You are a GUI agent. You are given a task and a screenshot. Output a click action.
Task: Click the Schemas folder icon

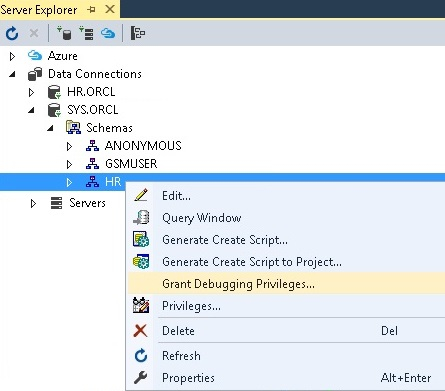[x=73, y=128]
